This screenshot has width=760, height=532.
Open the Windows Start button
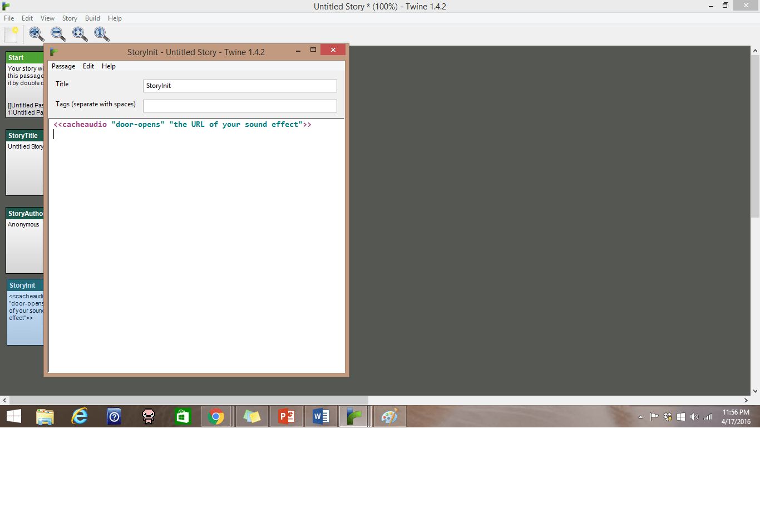pos(14,416)
